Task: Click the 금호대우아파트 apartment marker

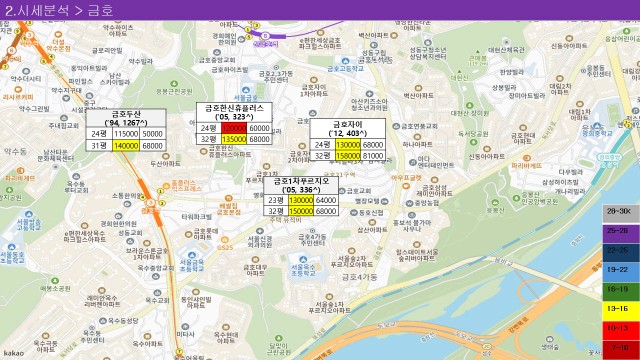Action: (x=255, y=260)
